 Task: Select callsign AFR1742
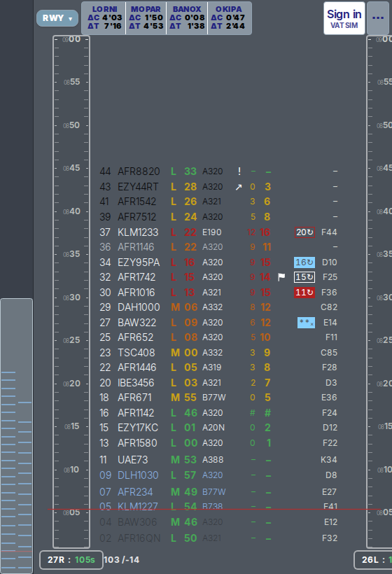[x=136, y=276]
